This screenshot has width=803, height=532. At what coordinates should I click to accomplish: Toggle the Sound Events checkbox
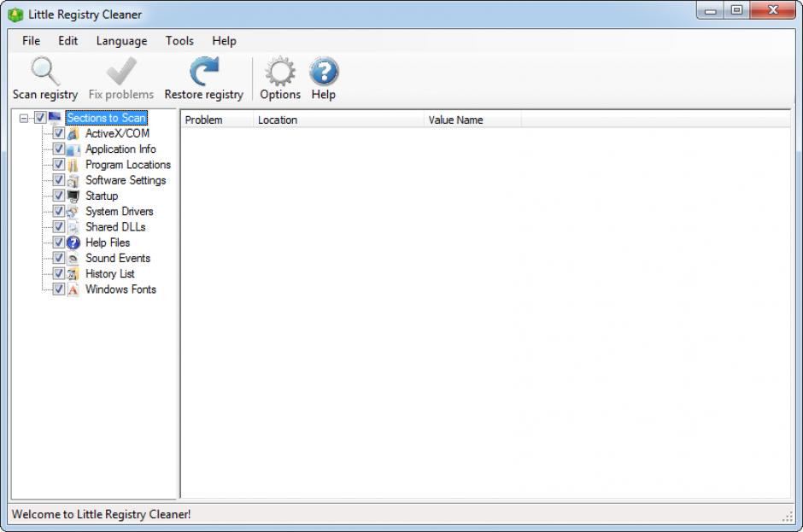(x=58, y=258)
